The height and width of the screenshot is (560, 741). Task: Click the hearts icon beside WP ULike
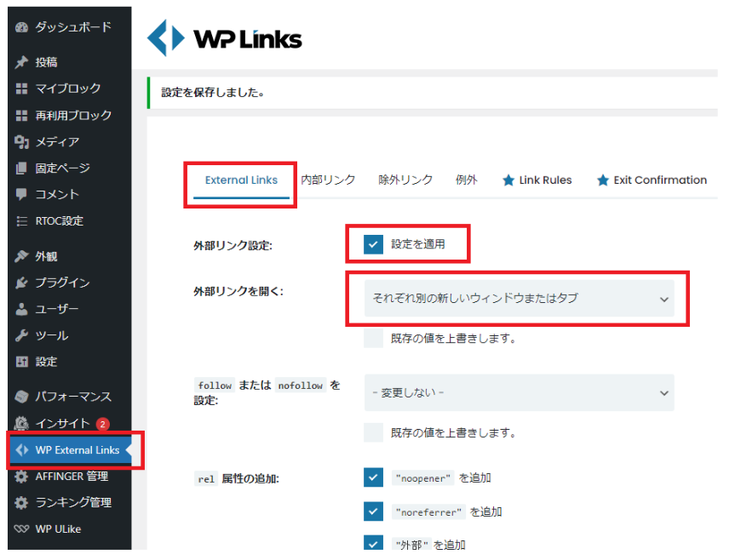tap(22, 529)
